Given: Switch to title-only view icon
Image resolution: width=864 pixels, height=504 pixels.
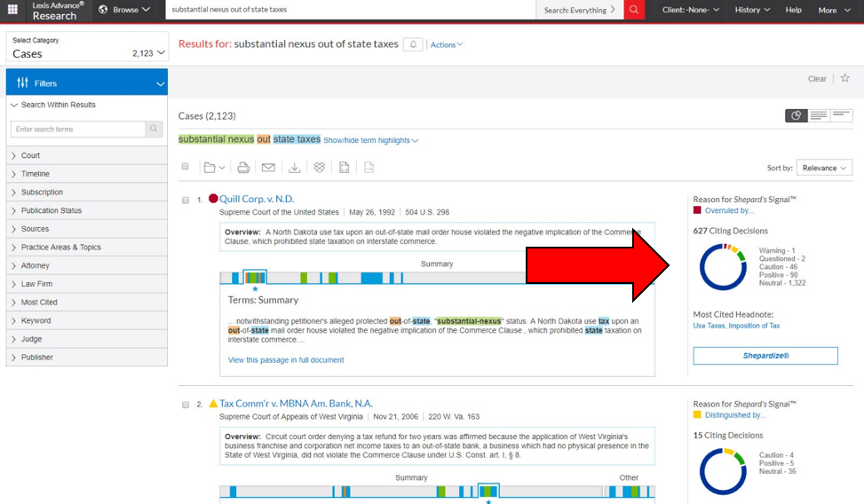Looking at the screenshot, I should (x=841, y=115).
